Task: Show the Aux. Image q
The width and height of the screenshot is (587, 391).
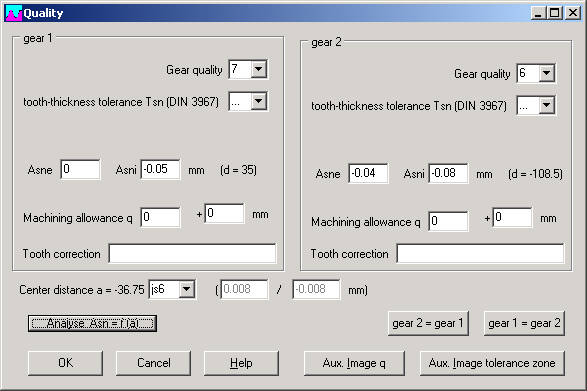Action: pyautogui.click(x=354, y=363)
